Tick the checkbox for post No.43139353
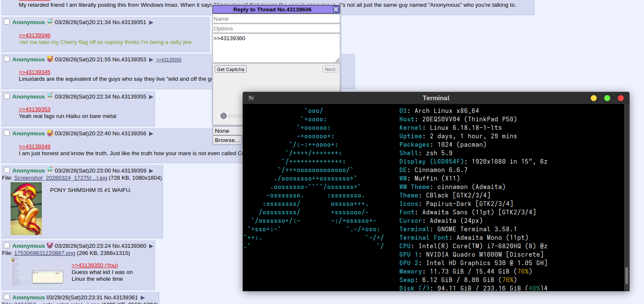This screenshot has height=304, width=644. tap(7, 59)
